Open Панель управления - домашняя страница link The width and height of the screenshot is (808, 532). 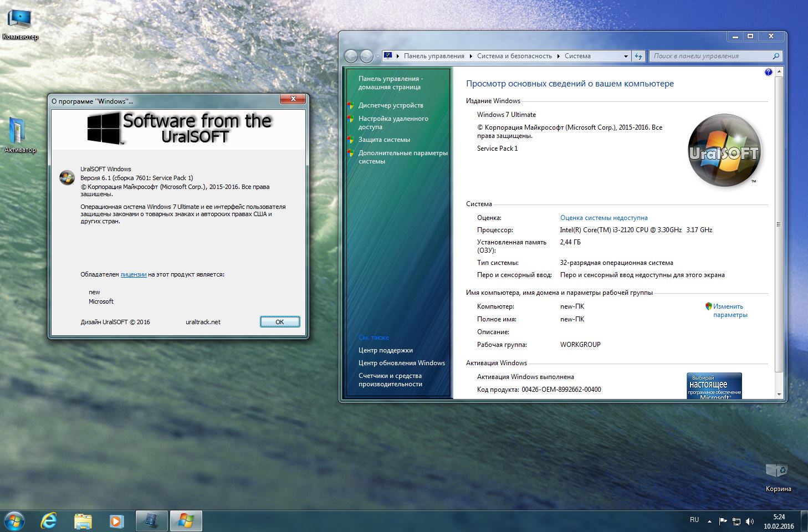tap(390, 83)
